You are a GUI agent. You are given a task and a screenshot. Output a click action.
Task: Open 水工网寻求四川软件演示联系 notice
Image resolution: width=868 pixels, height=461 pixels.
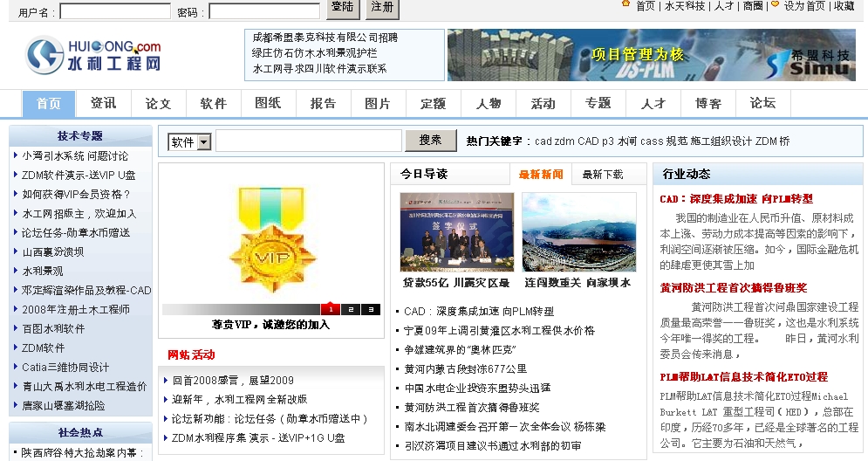(x=319, y=69)
